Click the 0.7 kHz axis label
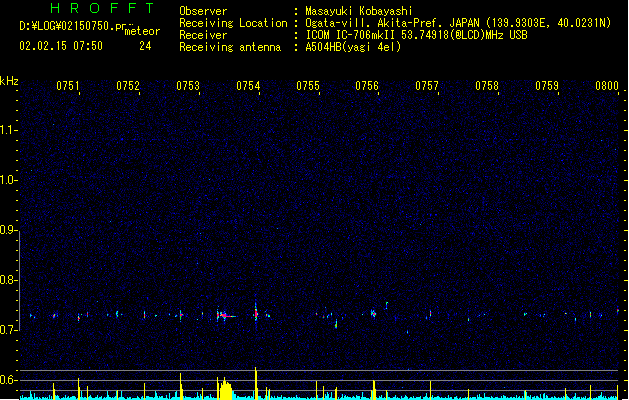This screenshot has height=400, width=629. [x=8, y=330]
